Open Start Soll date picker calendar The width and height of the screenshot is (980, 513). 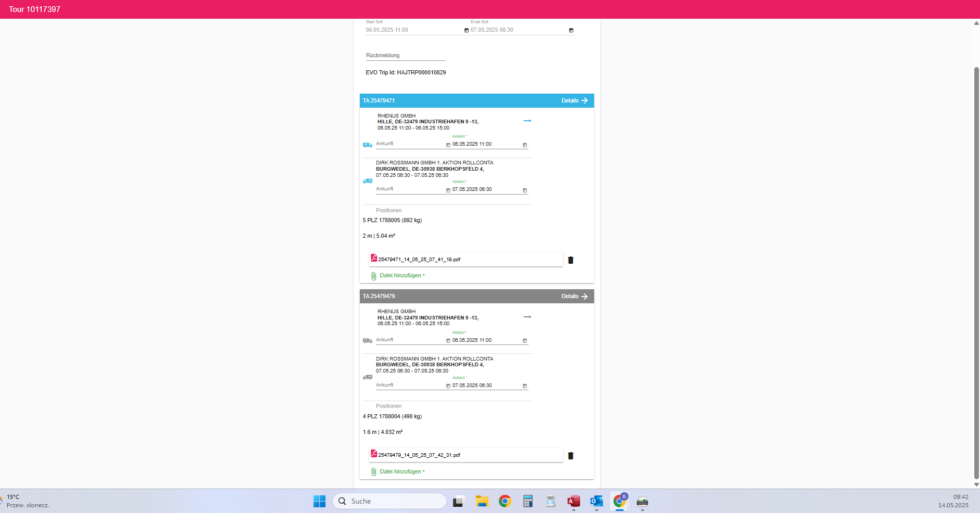pos(467,30)
